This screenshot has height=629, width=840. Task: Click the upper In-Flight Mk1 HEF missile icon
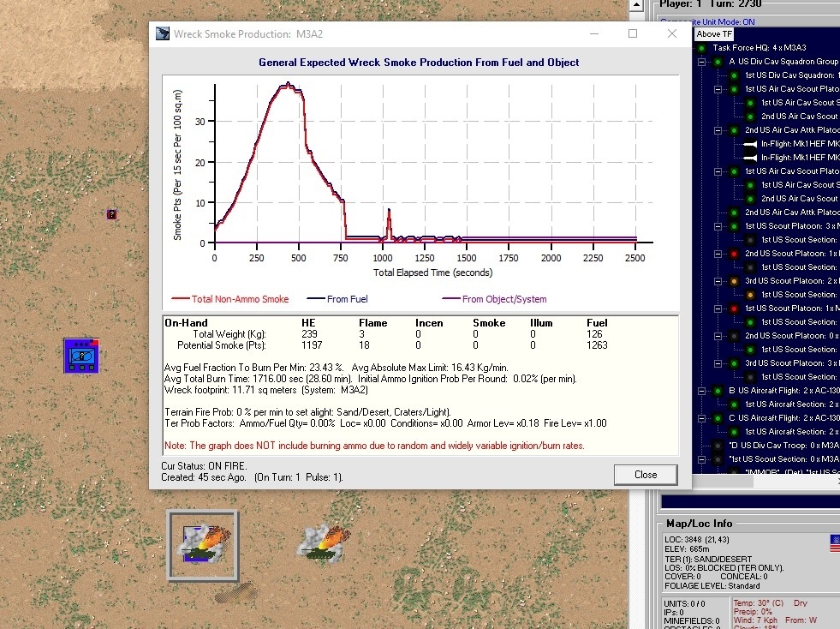click(750, 144)
